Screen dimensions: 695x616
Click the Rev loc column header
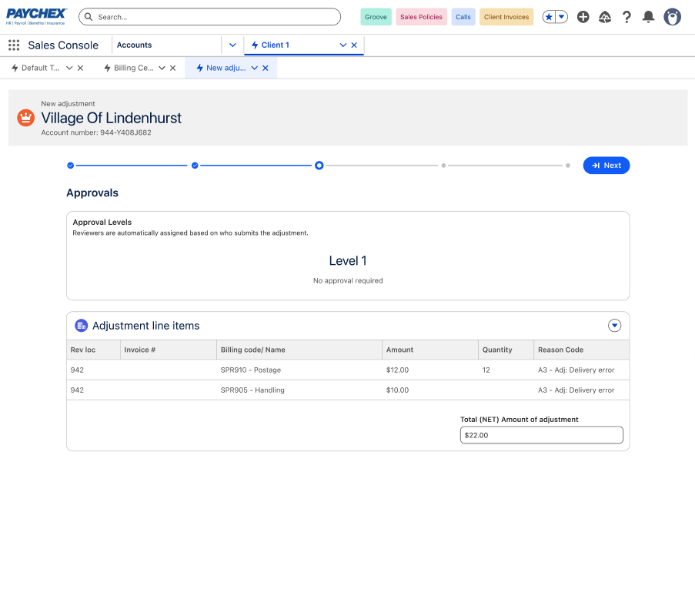[93, 350]
